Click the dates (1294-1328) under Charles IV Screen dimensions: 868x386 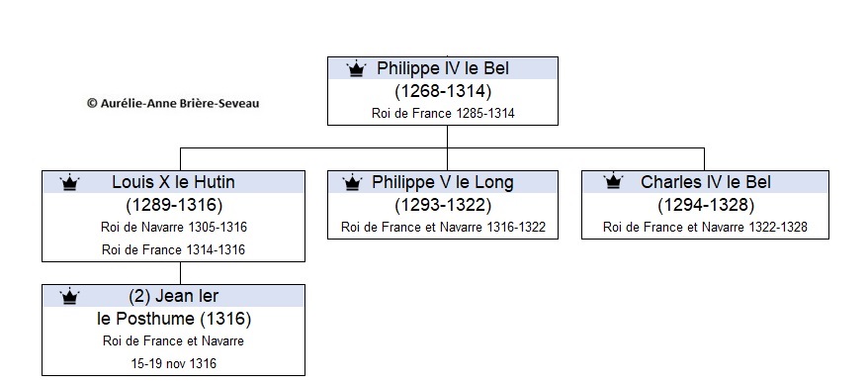point(706,205)
